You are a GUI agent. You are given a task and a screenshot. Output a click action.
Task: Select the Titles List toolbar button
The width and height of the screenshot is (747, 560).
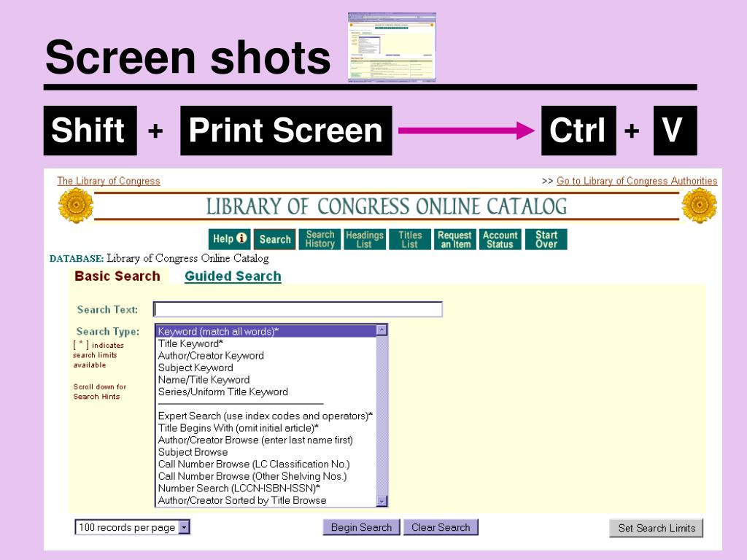point(410,239)
